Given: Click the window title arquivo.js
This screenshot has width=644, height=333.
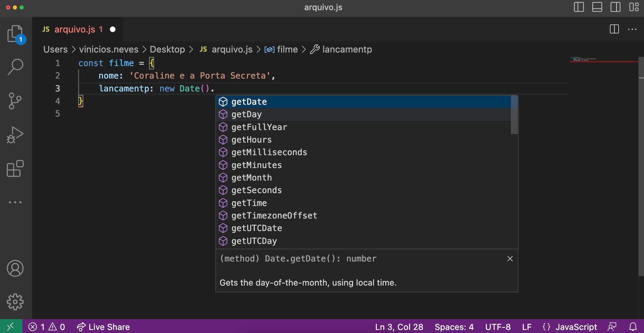Looking at the screenshot, I should tap(323, 7).
